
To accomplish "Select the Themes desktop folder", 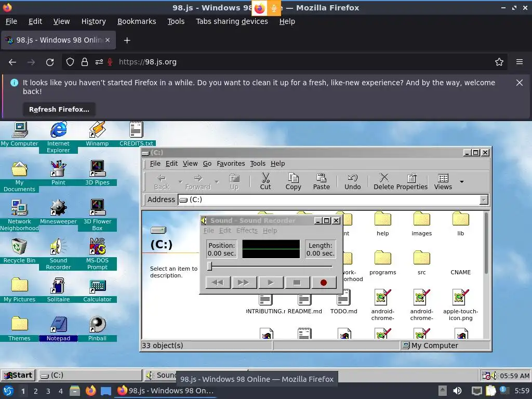I will [x=19, y=329].
